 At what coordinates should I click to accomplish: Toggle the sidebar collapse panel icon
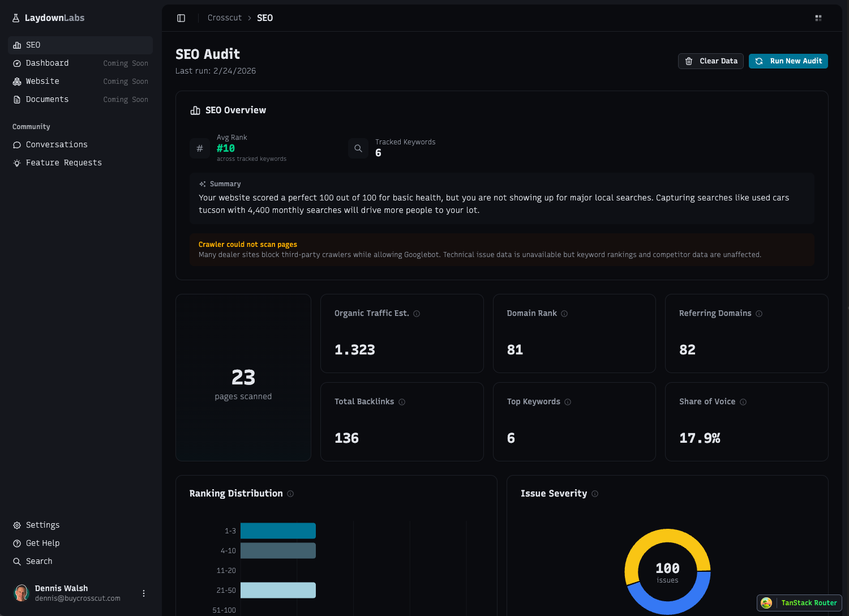[181, 18]
